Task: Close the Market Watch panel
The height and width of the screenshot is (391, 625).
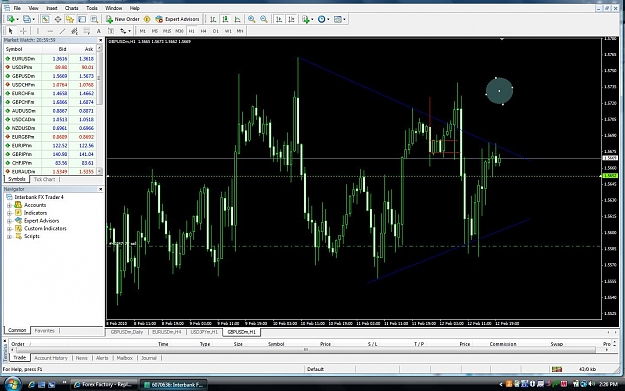Action: pyautogui.click(x=100, y=40)
